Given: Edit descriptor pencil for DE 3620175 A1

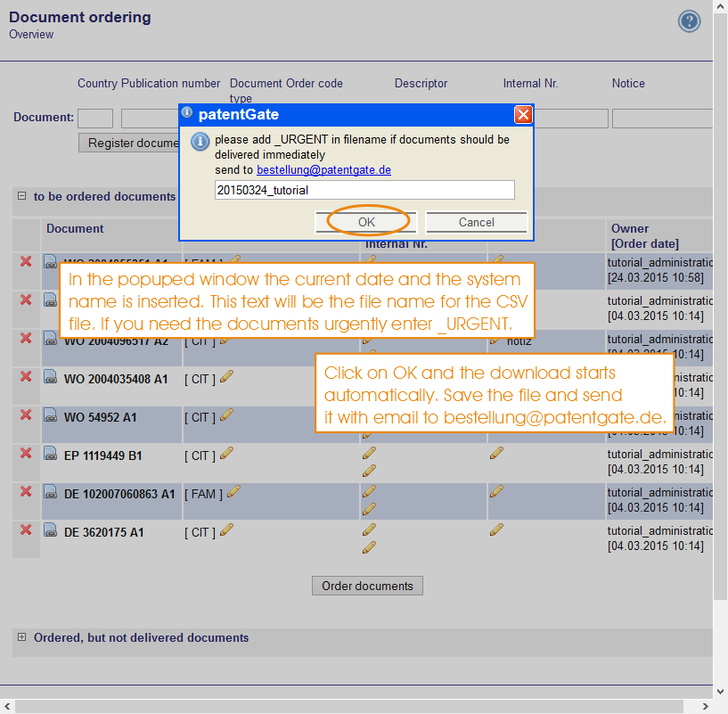Looking at the screenshot, I should click(x=369, y=529).
